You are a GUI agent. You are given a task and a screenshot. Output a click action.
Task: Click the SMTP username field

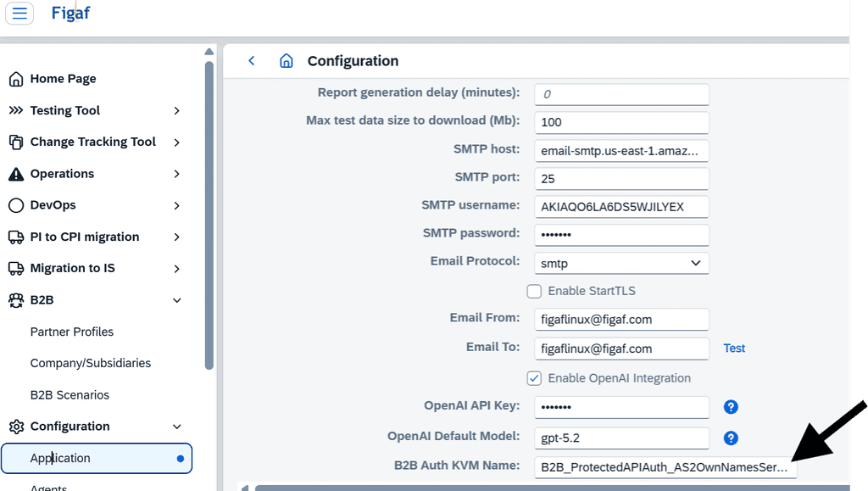click(621, 206)
